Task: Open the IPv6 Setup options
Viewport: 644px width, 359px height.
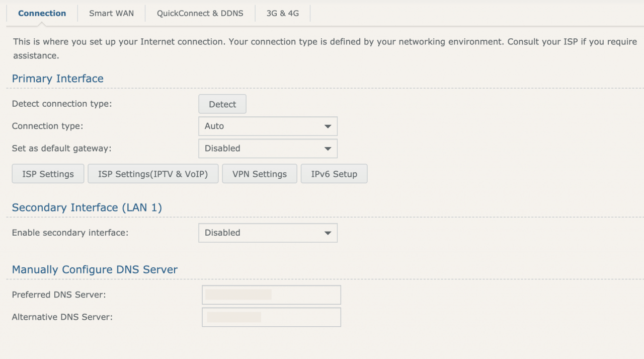Action: 334,173
